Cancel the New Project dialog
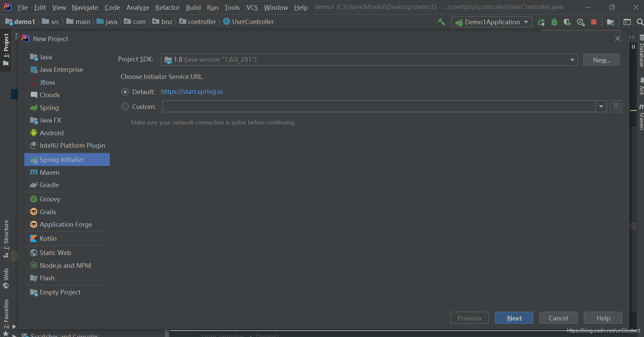Viewport: 644px width, 337px height. click(558, 318)
